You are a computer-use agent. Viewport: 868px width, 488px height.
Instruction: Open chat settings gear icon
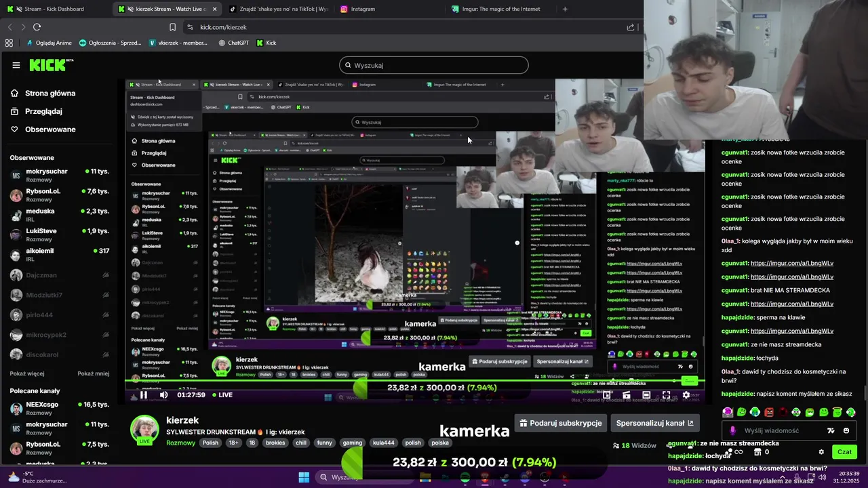[821, 452]
